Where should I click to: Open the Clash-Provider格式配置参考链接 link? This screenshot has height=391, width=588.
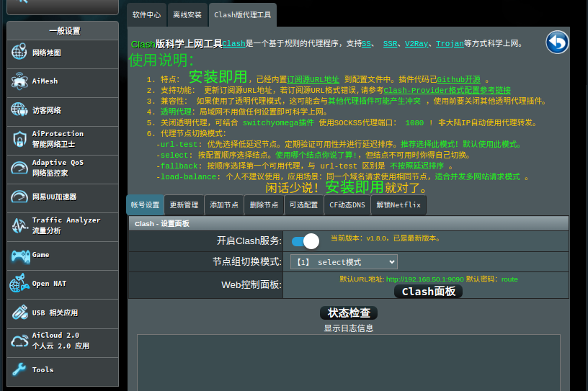pyautogui.click(x=447, y=90)
